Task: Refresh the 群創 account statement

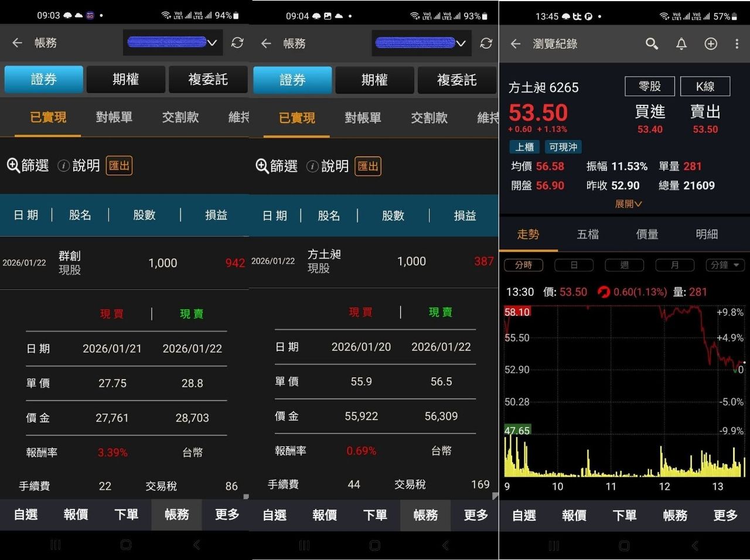Action: click(237, 43)
